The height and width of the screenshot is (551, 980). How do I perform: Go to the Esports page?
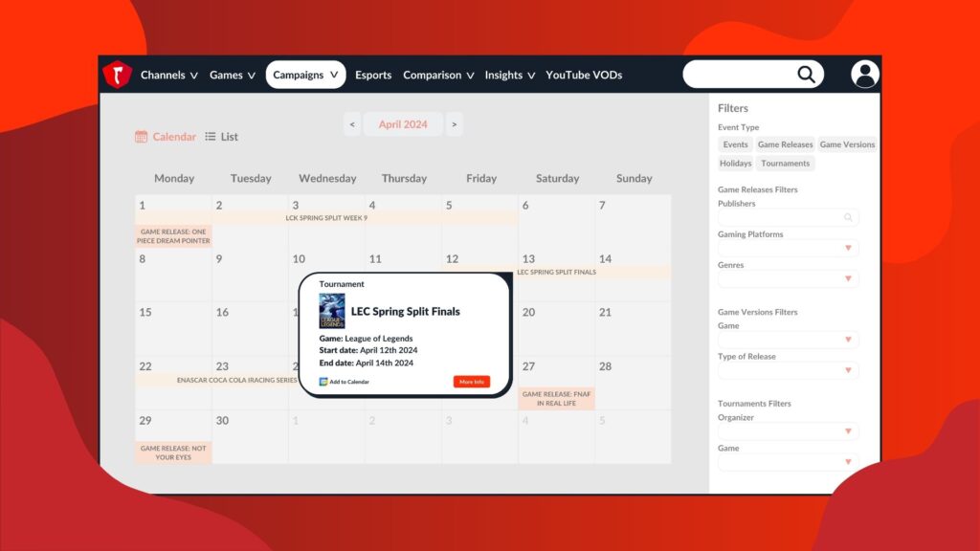[x=373, y=75]
